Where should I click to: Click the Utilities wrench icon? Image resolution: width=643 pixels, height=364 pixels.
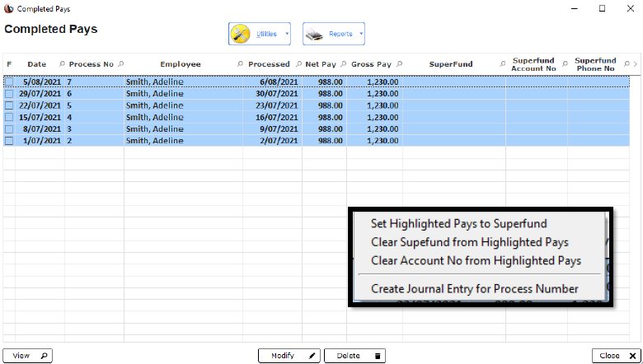(x=241, y=34)
